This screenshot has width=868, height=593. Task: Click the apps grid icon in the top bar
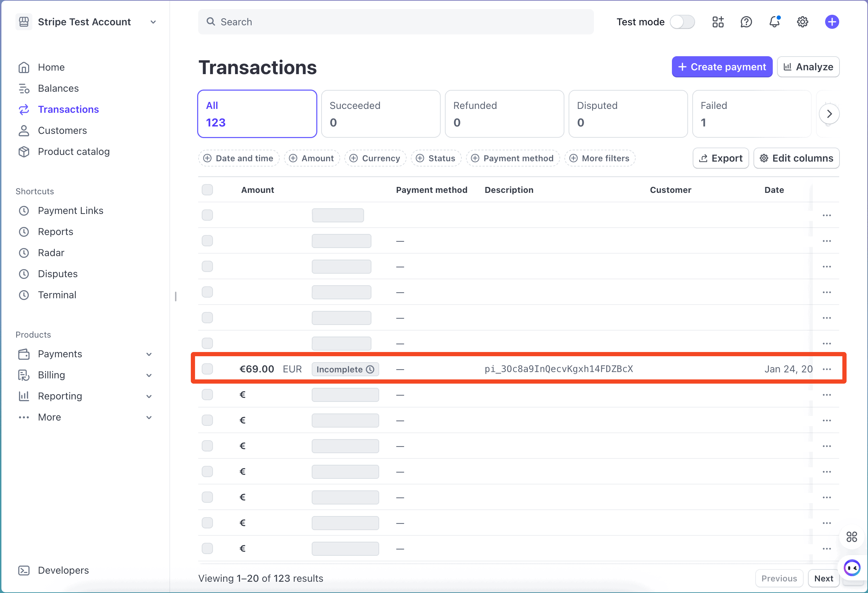(718, 22)
